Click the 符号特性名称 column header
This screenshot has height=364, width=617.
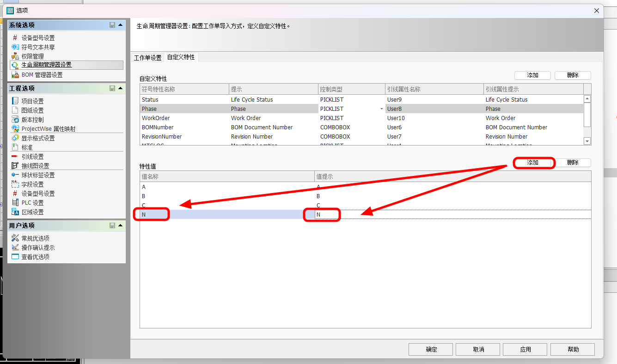(x=184, y=89)
